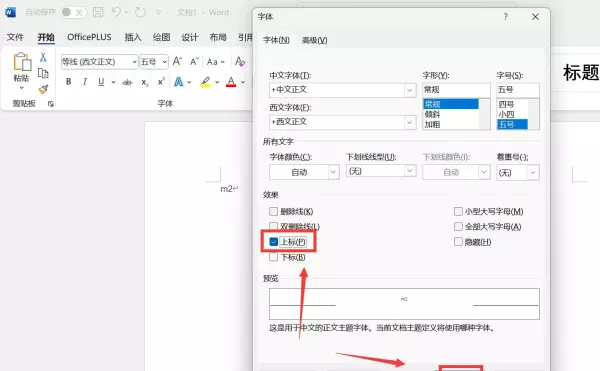The width and height of the screenshot is (600, 371).
Task: Click the Save icon in title bar
Action: pyautogui.click(x=98, y=12)
